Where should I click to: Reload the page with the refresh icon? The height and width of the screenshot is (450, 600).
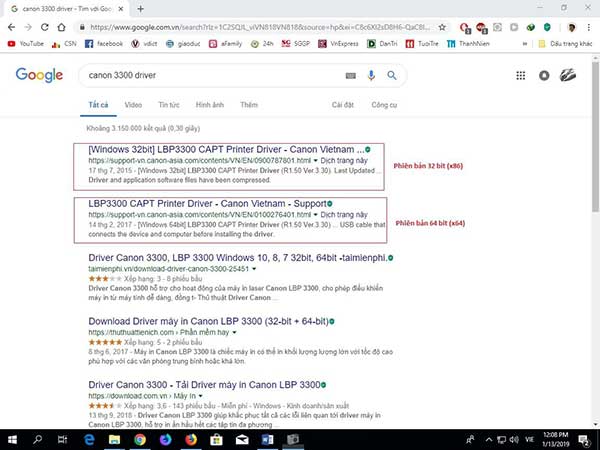coord(45,27)
